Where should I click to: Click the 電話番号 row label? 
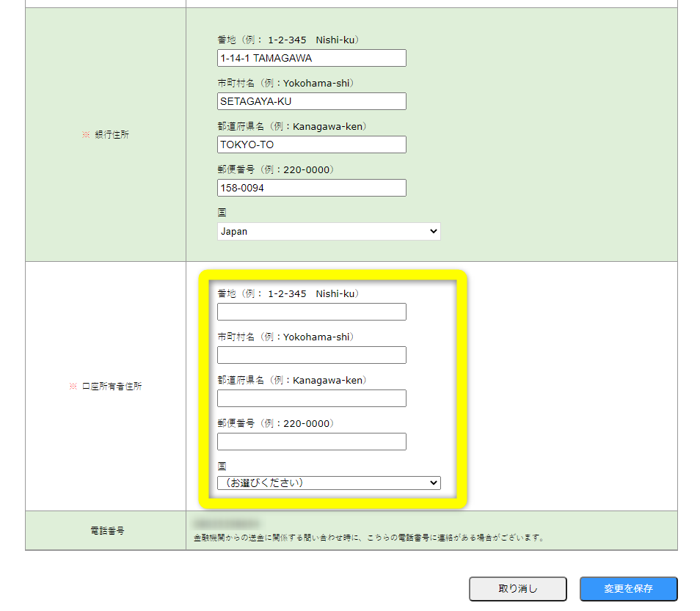[x=106, y=530]
